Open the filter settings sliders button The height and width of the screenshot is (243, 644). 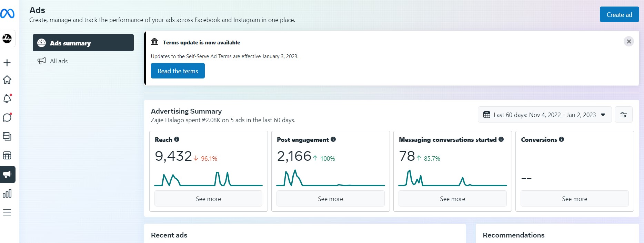click(624, 115)
